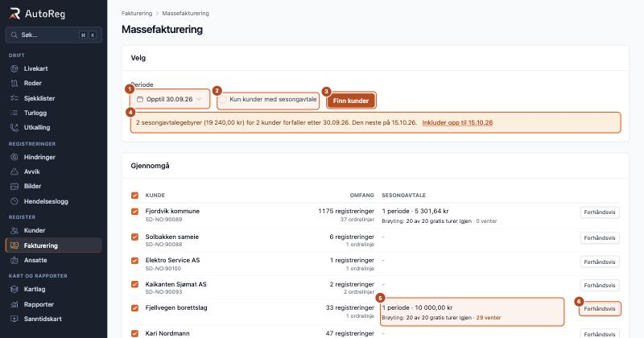Viewport: 644px width, 338px height.
Task: Click the Kunder people icon
Action: tap(14, 230)
